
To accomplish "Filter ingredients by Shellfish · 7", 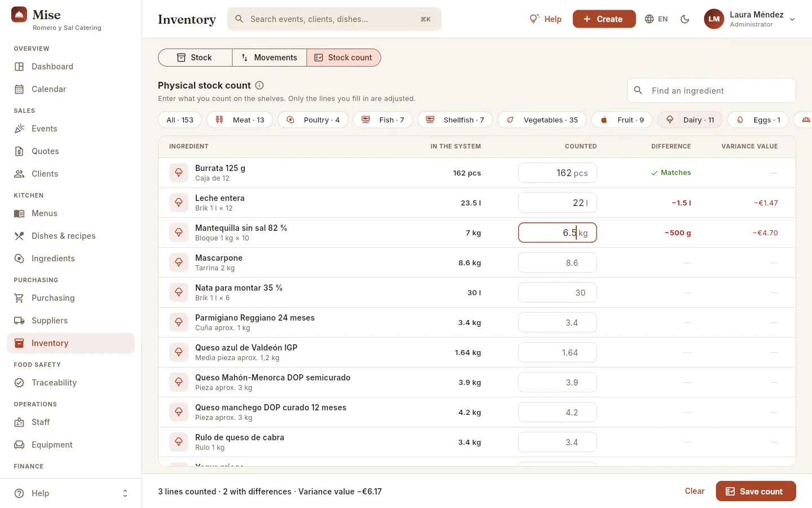I will (x=455, y=120).
